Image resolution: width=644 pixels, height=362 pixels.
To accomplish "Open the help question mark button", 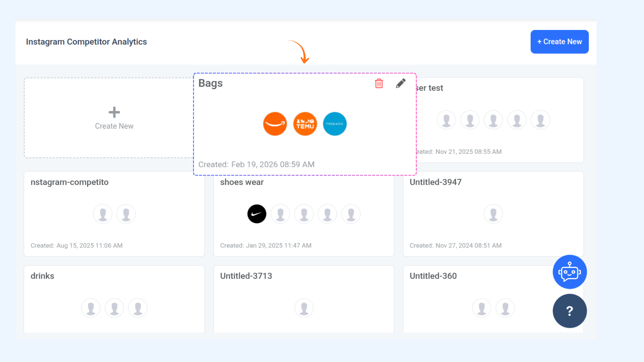I will pos(569,311).
